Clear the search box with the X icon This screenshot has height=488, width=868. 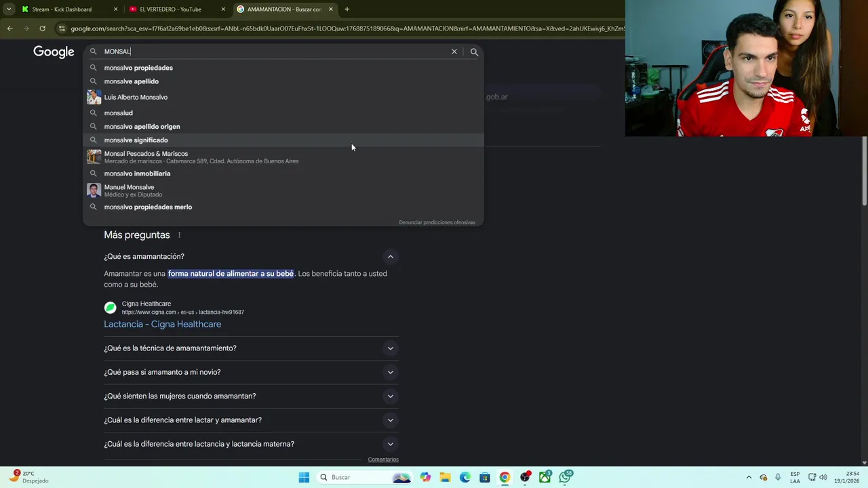pyautogui.click(x=454, y=52)
